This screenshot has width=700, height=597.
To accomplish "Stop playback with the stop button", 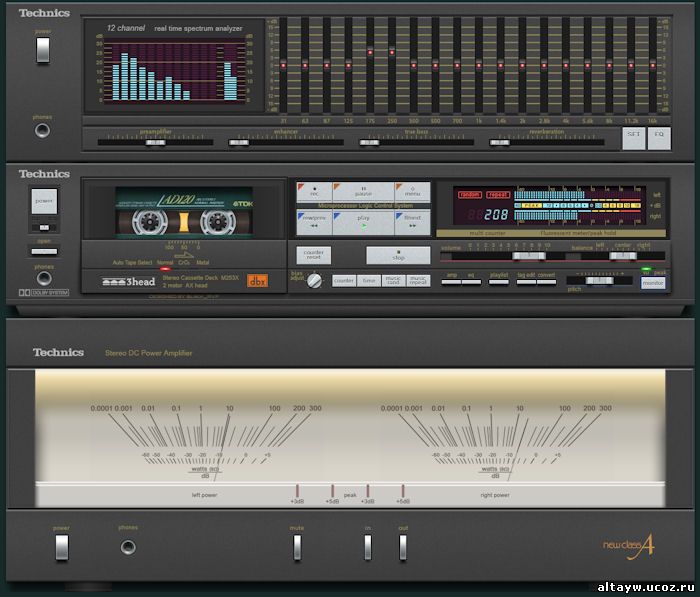I will tap(398, 255).
